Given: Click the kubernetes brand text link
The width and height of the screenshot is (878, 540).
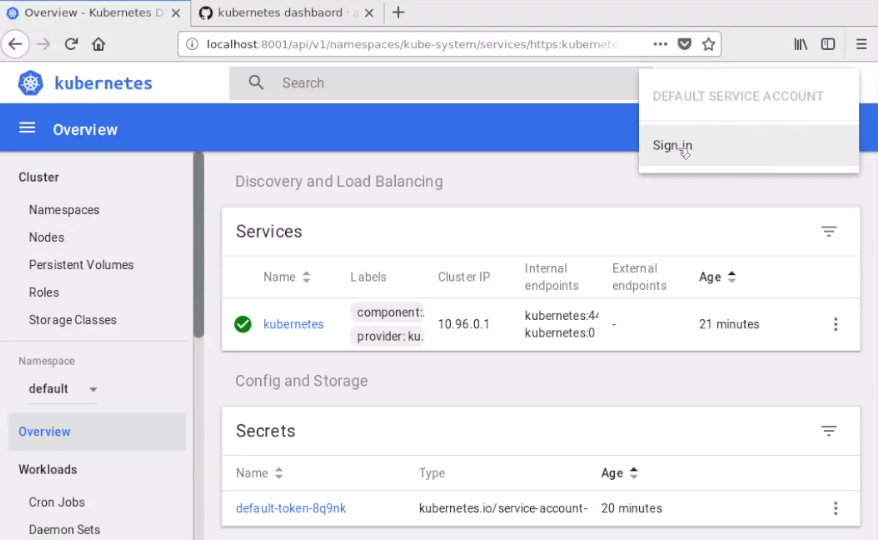Looking at the screenshot, I should coord(103,83).
